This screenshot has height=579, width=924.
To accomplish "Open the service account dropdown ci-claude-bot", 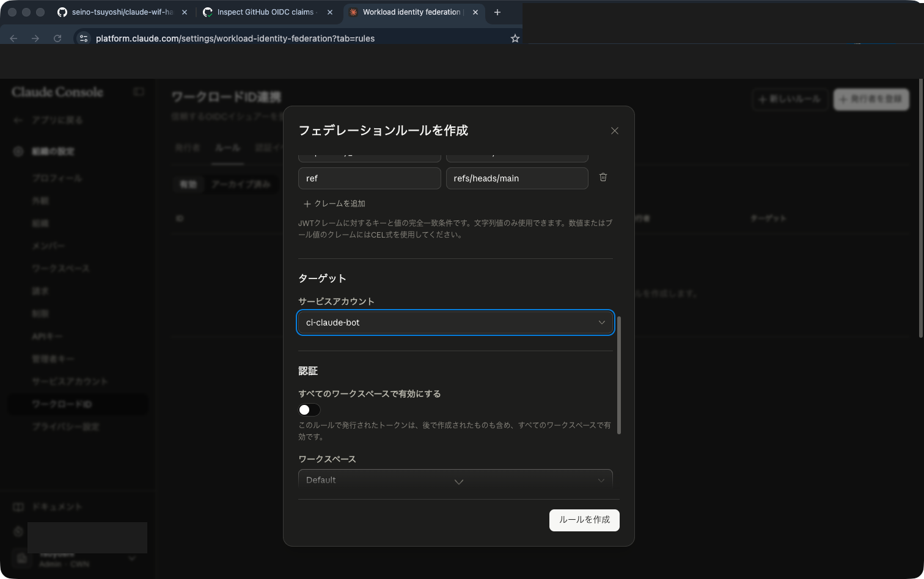I will (x=455, y=322).
